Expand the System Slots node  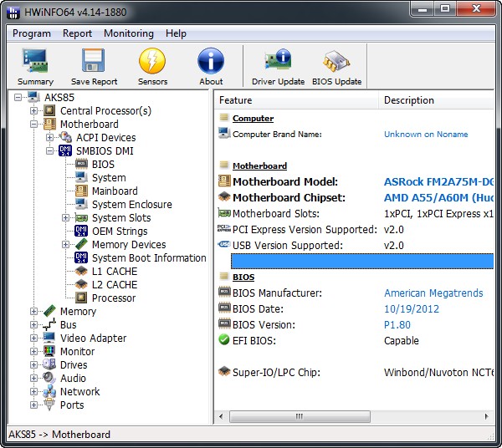[x=66, y=217]
